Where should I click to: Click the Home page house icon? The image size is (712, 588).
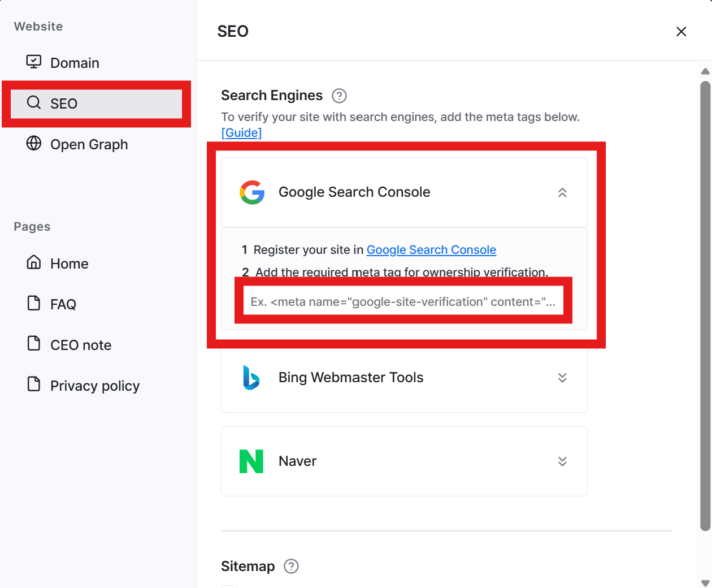click(34, 262)
